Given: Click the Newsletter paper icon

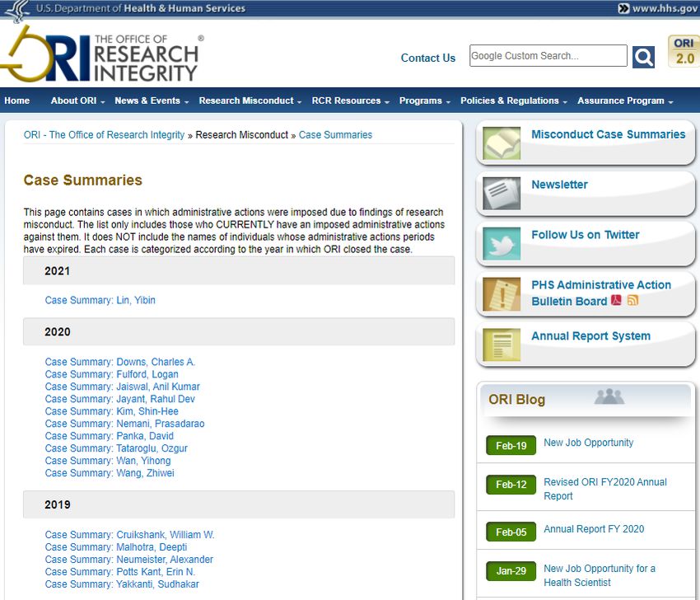Looking at the screenshot, I should pyautogui.click(x=502, y=193).
